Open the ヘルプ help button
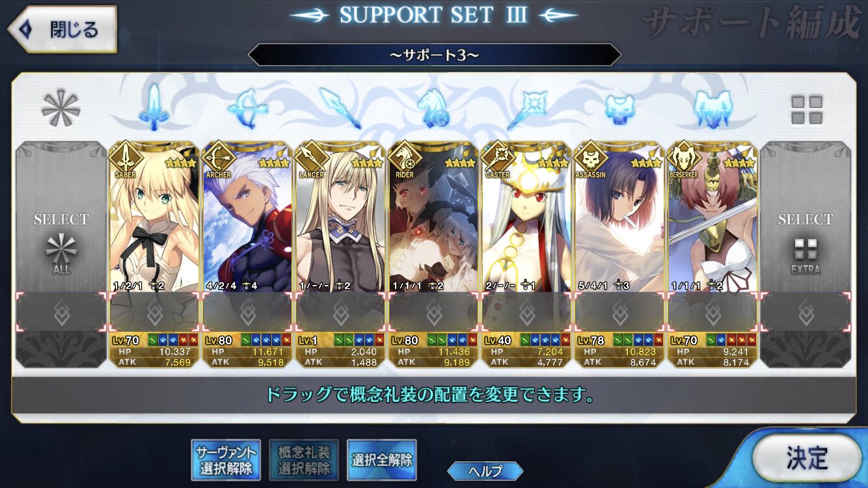 (x=485, y=471)
